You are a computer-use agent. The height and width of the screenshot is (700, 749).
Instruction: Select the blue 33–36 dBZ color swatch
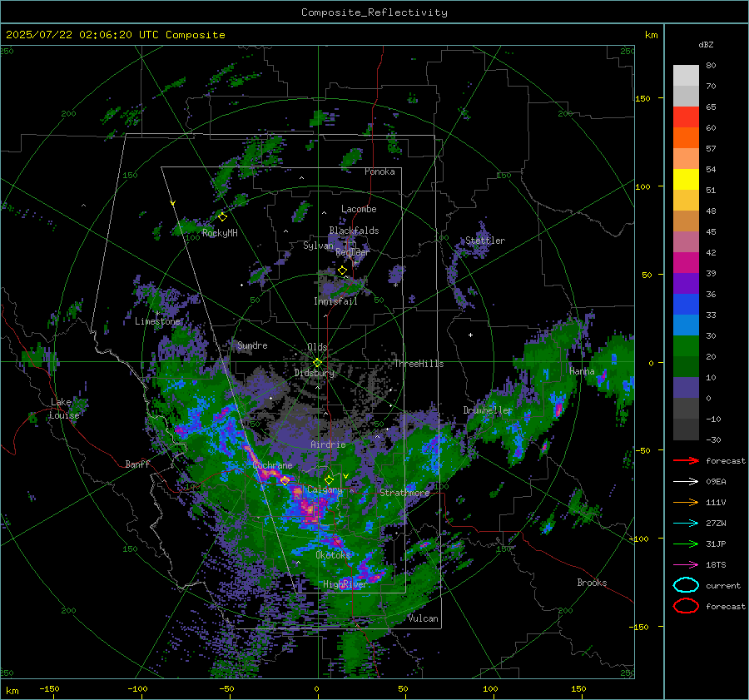click(x=686, y=305)
